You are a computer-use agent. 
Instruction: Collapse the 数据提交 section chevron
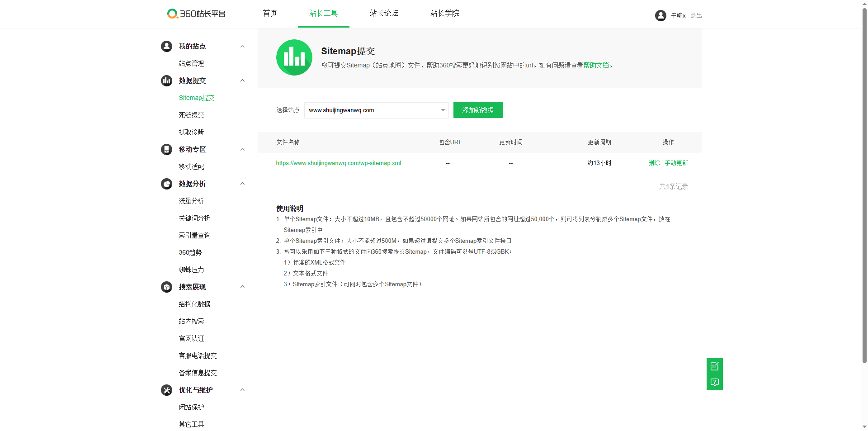[x=242, y=81]
